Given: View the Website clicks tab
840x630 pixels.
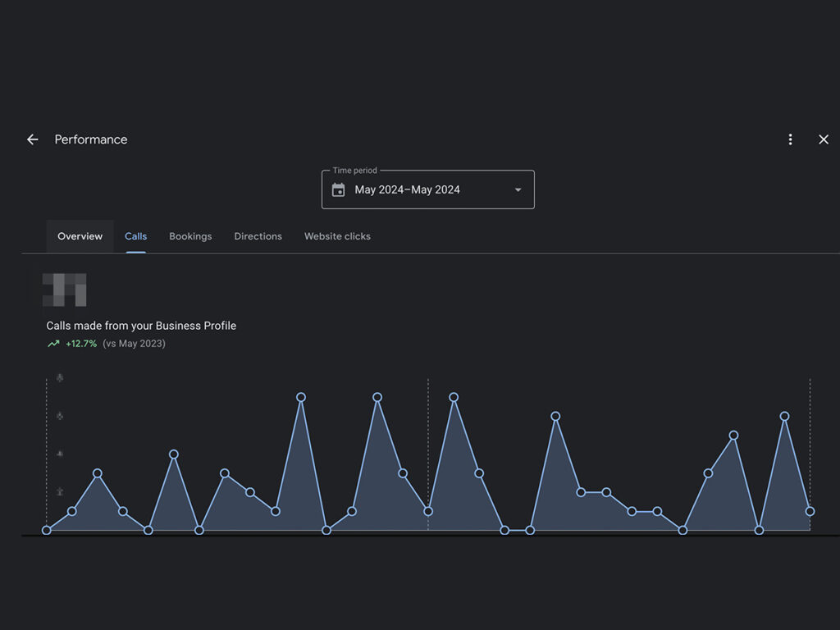Looking at the screenshot, I should (x=337, y=236).
